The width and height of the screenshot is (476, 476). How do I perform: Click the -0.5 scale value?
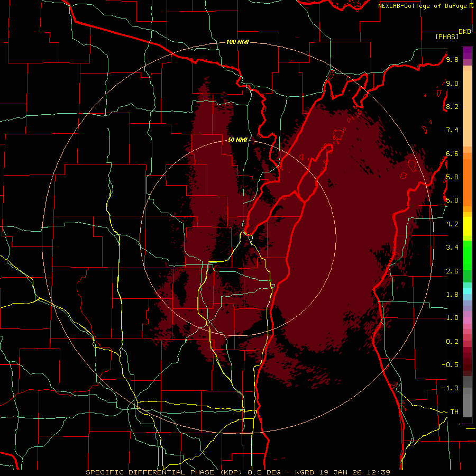[450, 365]
